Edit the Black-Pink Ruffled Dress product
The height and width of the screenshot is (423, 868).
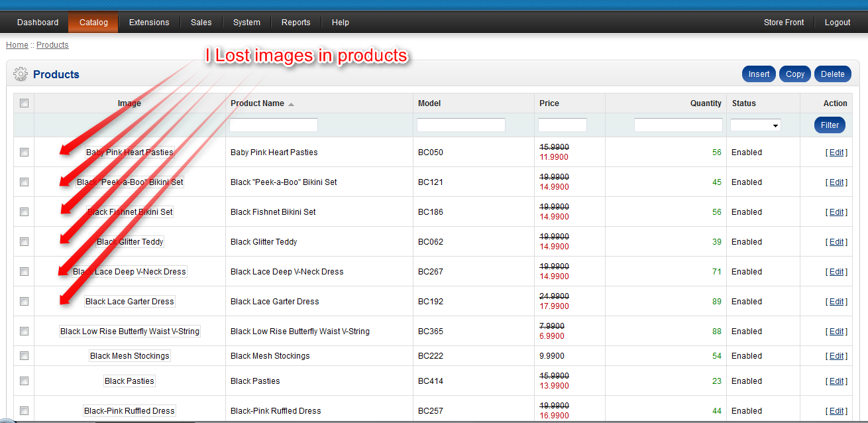(837, 411)
